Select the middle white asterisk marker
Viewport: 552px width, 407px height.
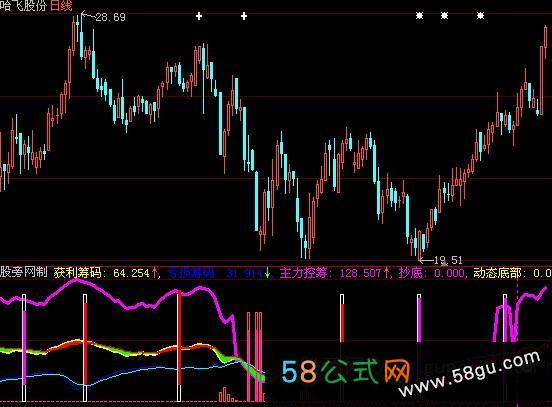(445, 15)
